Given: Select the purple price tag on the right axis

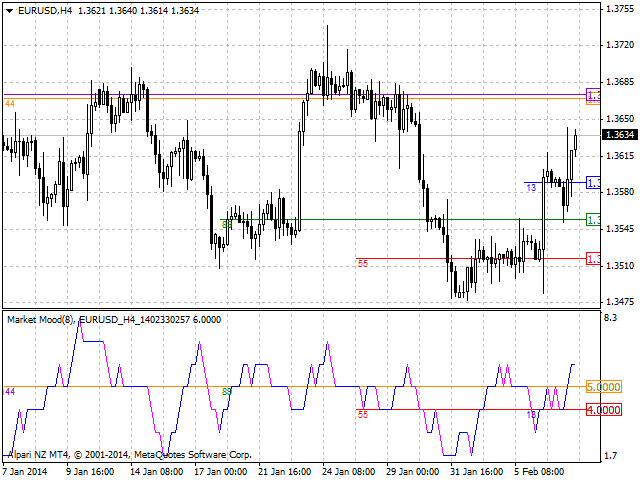Looking at the screenshot, I should tap(593, 95).
